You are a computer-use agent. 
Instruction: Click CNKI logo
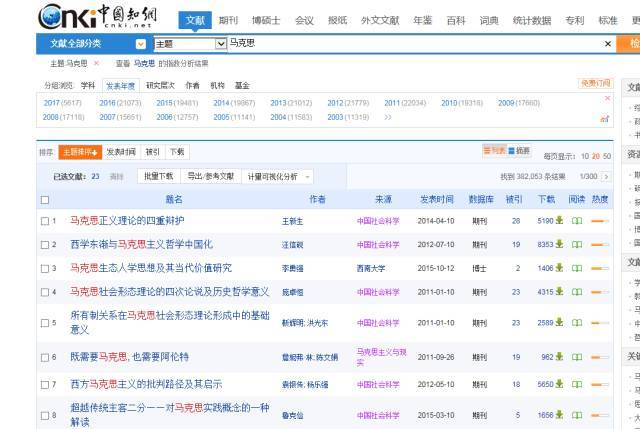click(x=98, y=17)
